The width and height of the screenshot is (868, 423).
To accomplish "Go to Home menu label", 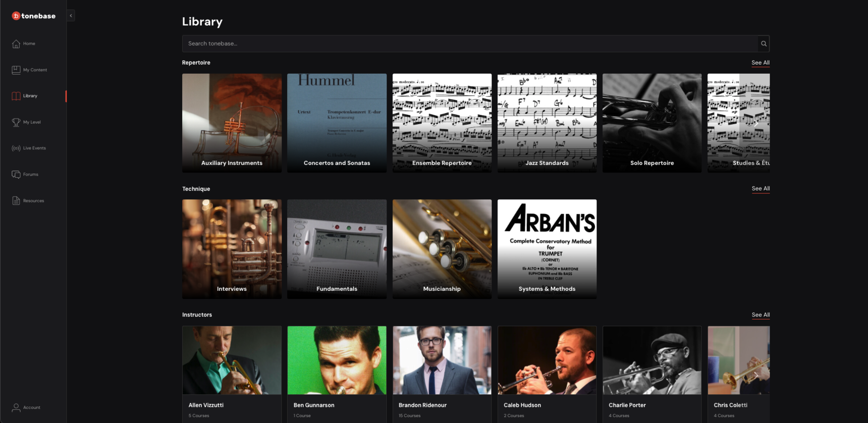I will click(29, 44).
